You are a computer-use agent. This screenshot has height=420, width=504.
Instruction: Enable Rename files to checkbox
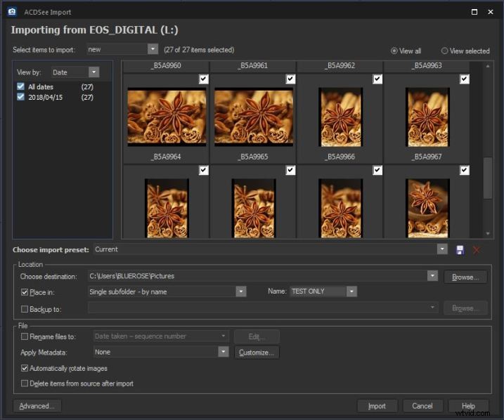point(25,336)
